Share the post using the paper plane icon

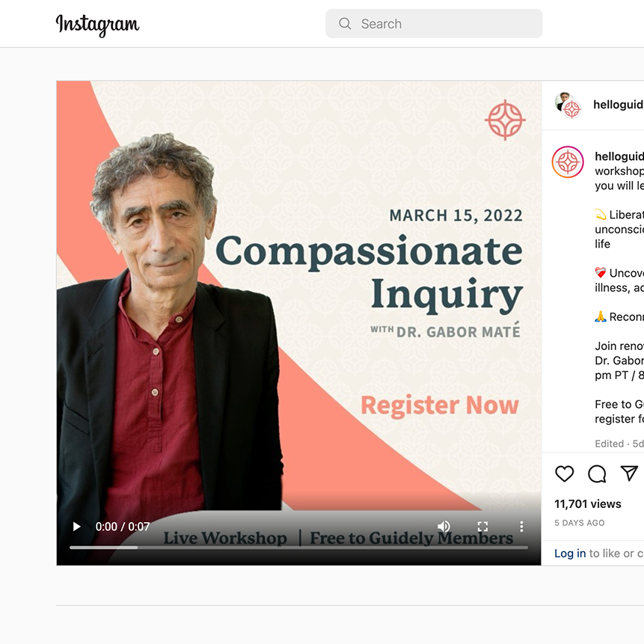click(x=629, y=473)
